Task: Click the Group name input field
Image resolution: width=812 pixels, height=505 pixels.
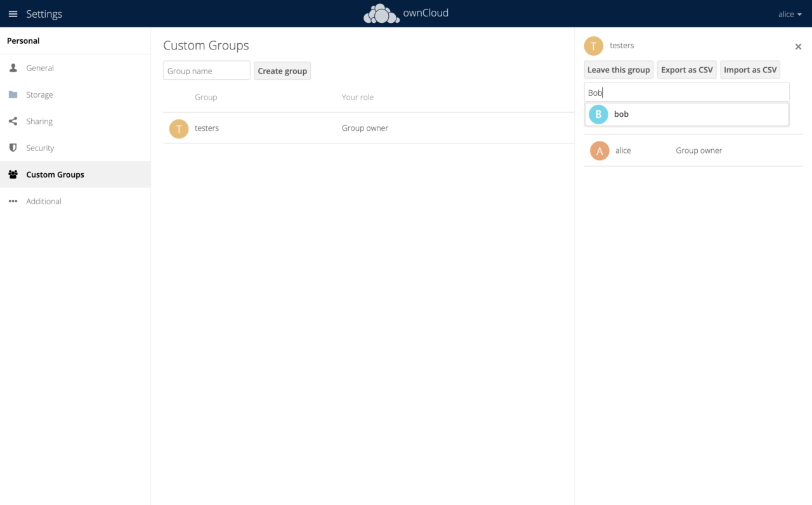Action: [206, 70]
